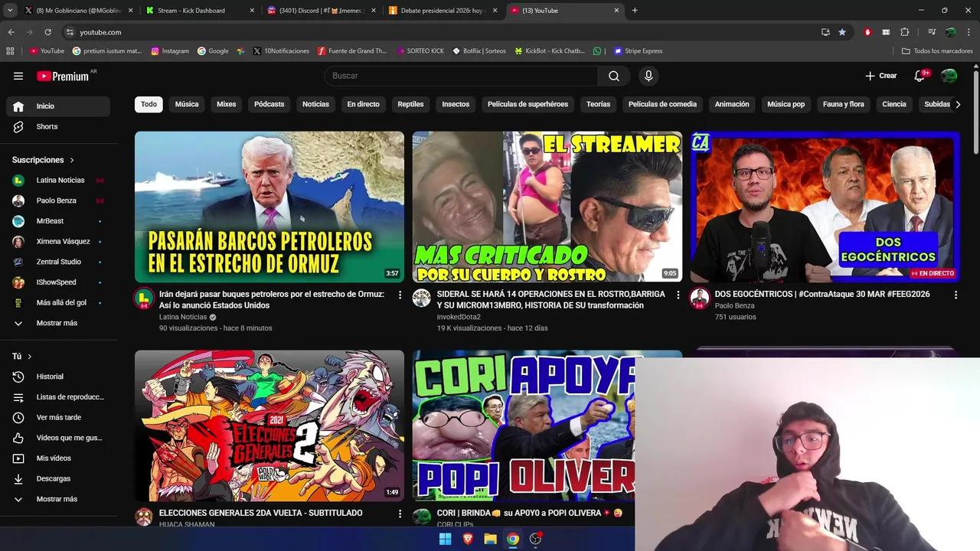Open the Crear menu
This screenshot has height=551, width=980.
pos(880,76)
